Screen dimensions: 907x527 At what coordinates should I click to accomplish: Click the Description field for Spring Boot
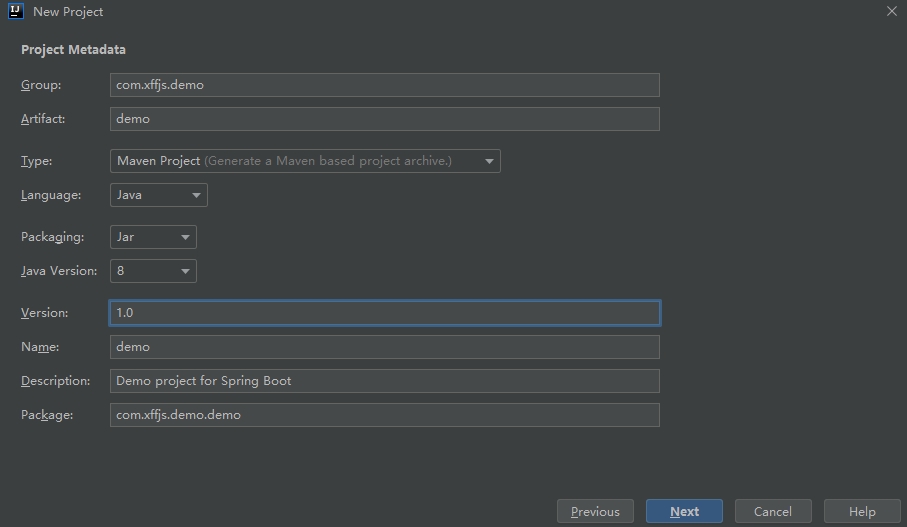pyautogui.click(x=384, y=381)
